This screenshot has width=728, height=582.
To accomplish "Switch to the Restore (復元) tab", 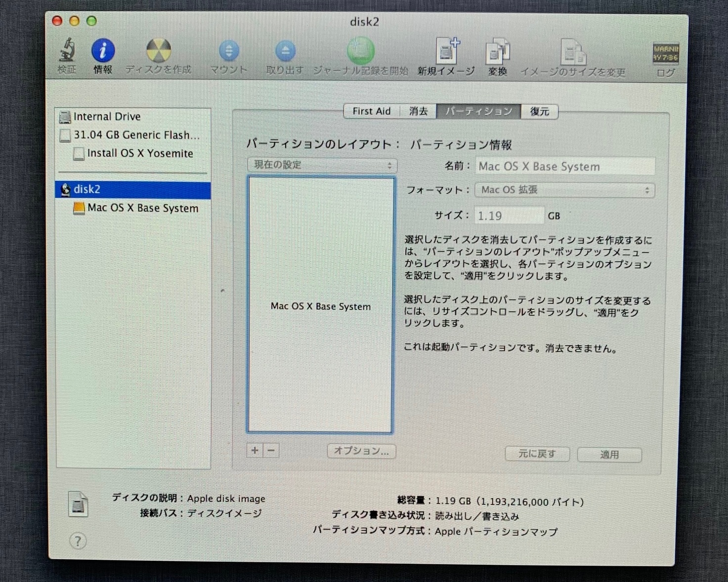I will [x=540, y=112].
